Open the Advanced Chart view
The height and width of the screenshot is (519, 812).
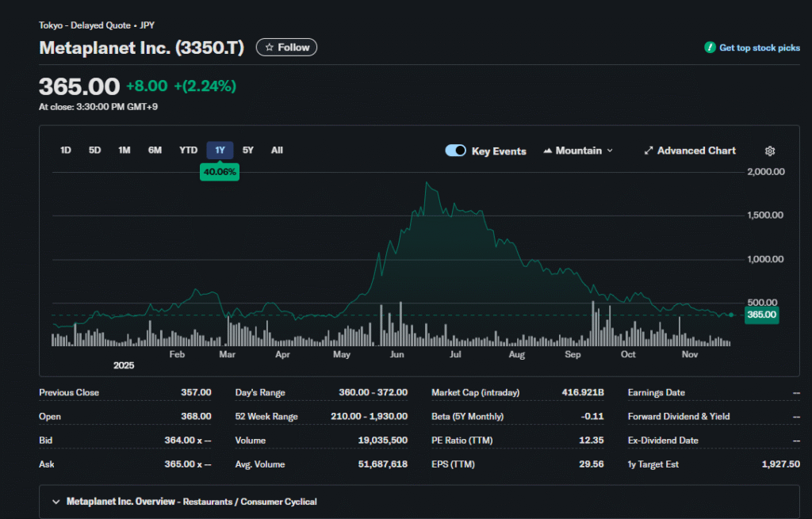point(695,151)
